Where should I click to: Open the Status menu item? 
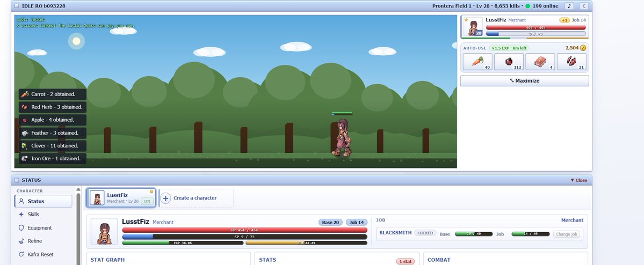coord(43,201)
